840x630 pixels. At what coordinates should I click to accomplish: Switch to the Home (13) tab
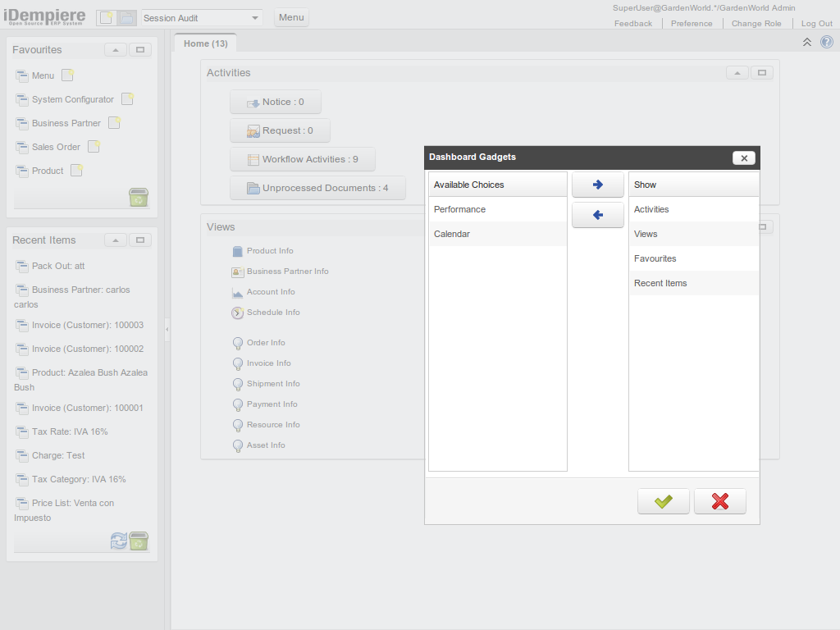click(204, 43)
